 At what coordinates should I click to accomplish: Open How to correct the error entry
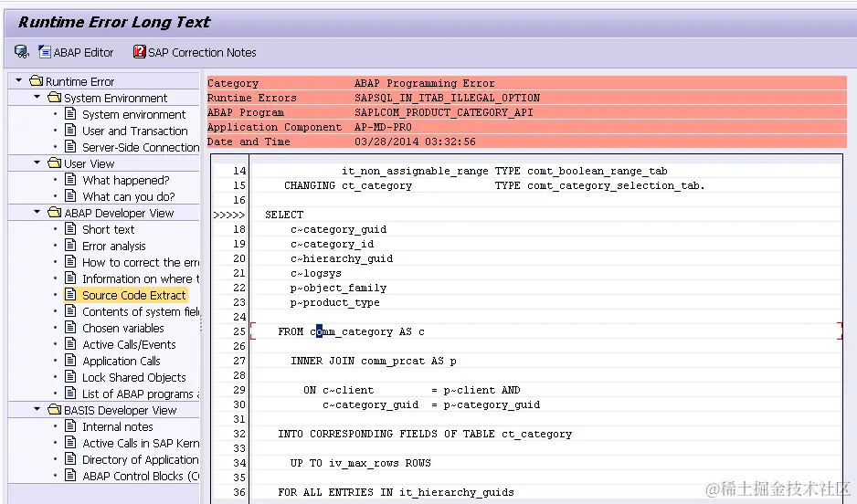(141, 263)
